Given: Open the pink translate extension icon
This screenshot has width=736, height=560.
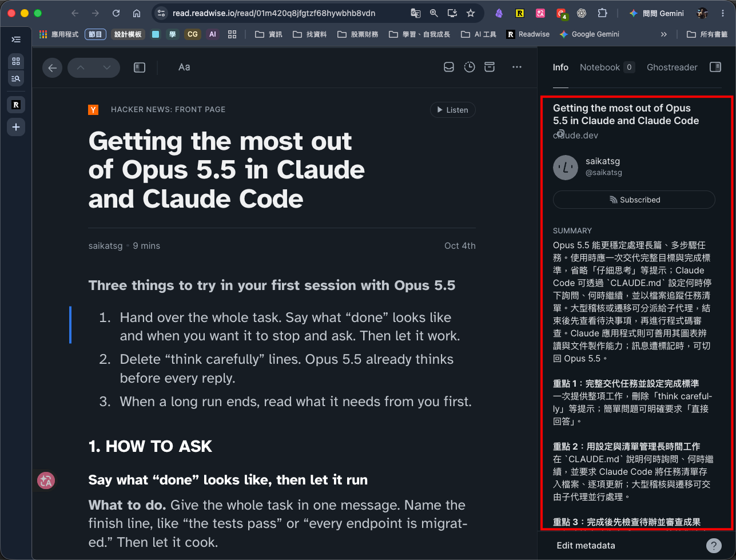Looking at the screenshot, I should coord(540,13).
